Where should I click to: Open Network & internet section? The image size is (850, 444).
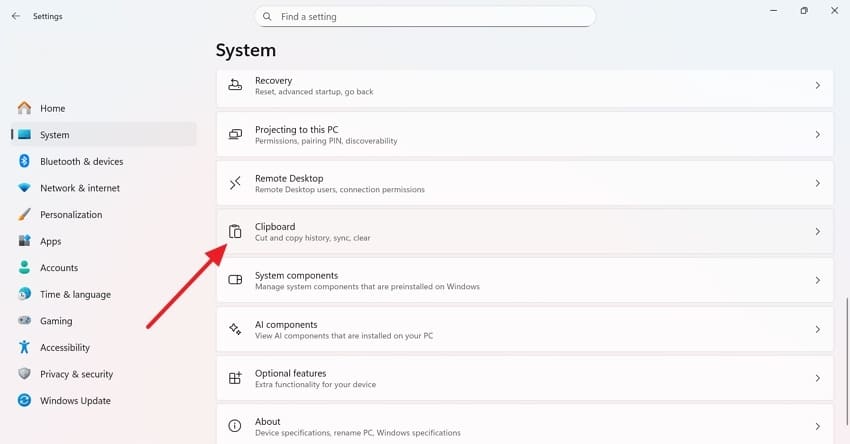click(x=80, y=188)
